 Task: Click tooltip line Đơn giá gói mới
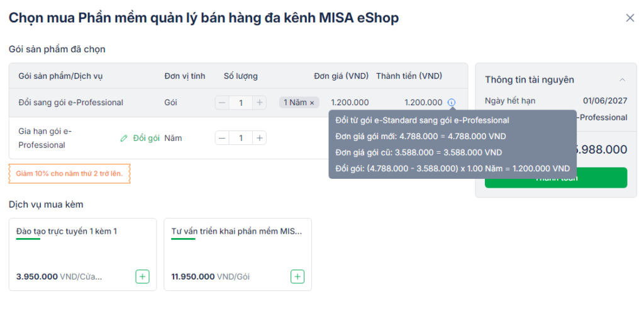pos(421,136)
